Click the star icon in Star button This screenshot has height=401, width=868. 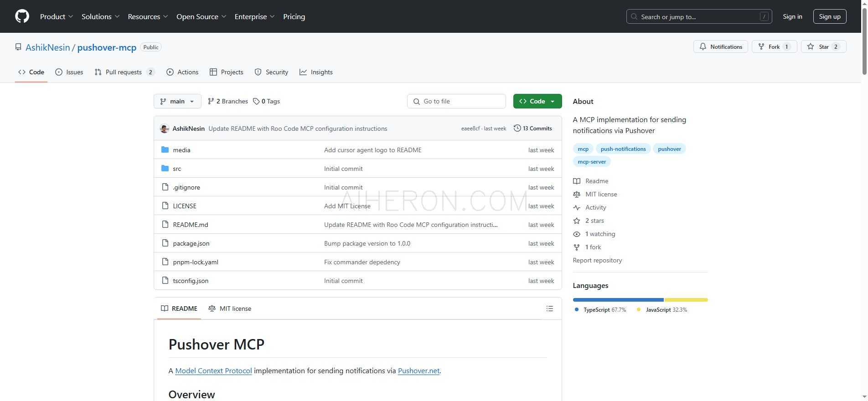[x=811, y=46]
